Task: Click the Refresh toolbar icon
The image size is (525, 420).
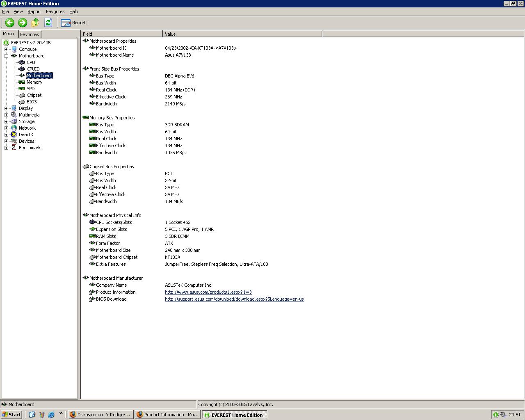Action: (x=48, y=23)
